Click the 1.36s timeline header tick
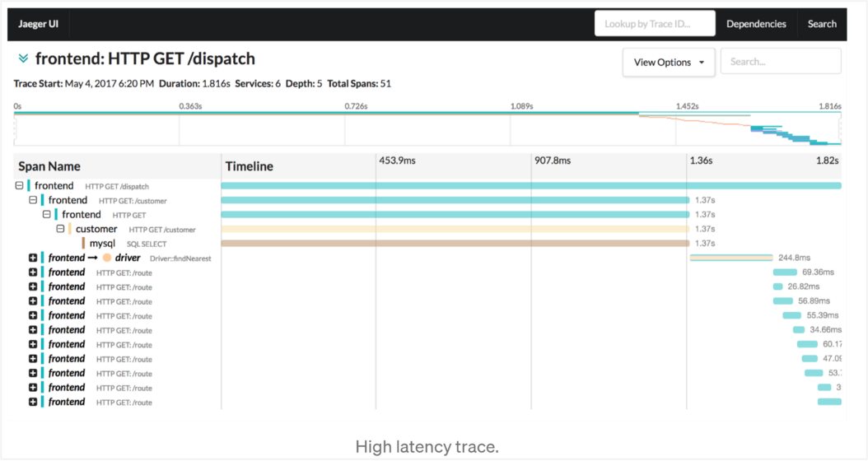This screenshot has height=461, width=868. 701,161
